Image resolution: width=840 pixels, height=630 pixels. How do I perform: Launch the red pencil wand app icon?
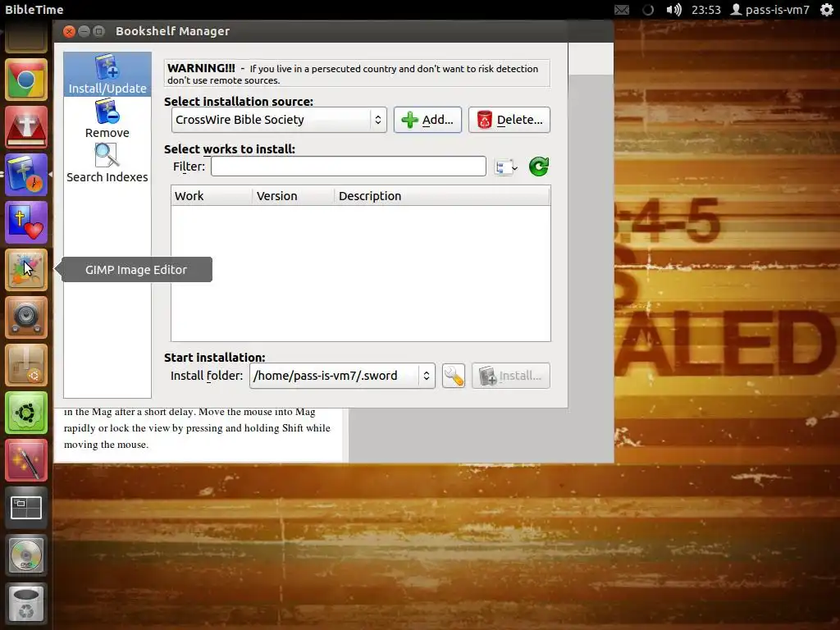click(x=25, y=461)
